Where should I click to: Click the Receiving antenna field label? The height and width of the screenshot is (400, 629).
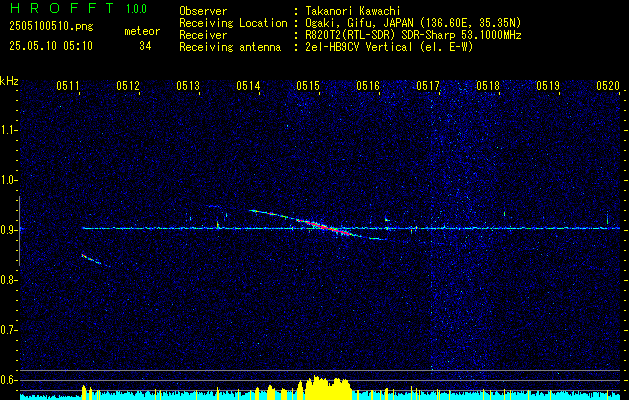click(230, 47)
